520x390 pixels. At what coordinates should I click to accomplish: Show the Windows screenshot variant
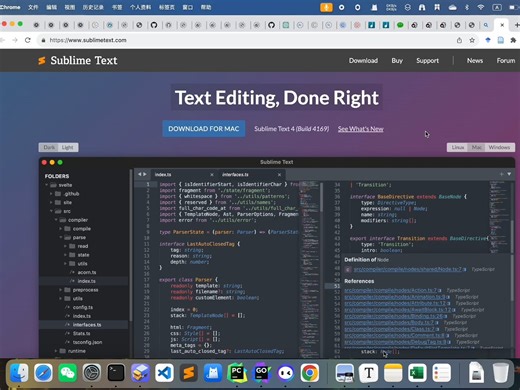(499, 147)
